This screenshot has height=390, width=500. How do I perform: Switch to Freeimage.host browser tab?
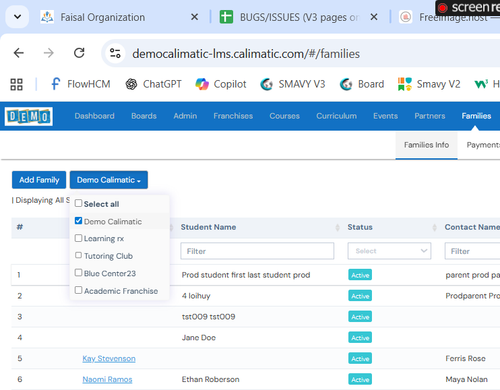tap(449, 17)
